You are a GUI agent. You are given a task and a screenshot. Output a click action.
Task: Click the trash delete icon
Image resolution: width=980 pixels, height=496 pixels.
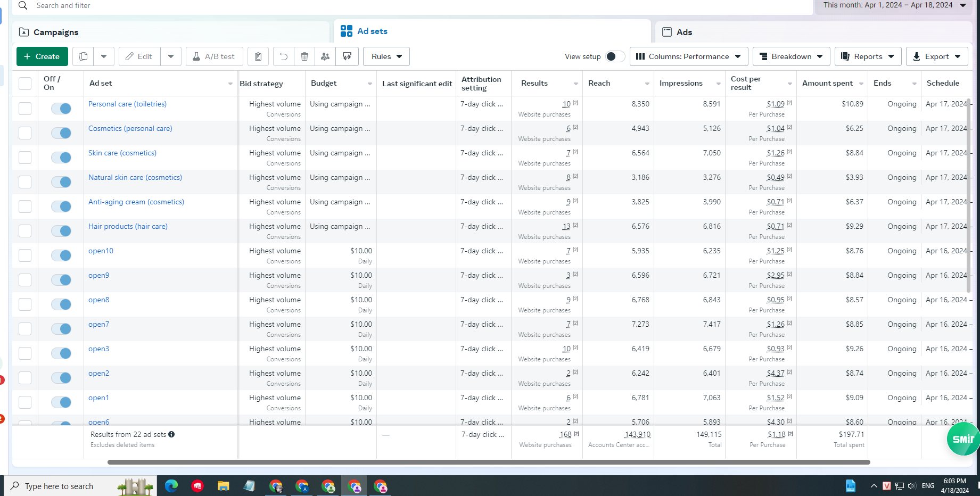pos(304,56)
